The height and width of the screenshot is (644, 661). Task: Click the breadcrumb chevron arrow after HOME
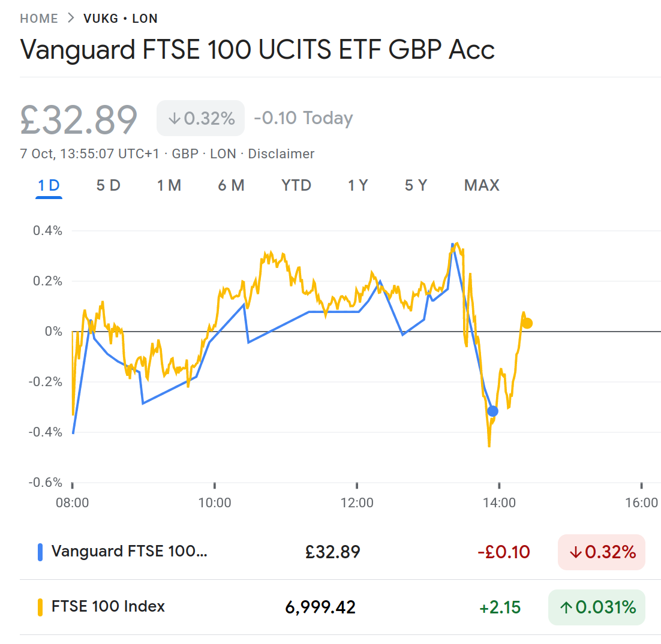(x=71, y=18)
